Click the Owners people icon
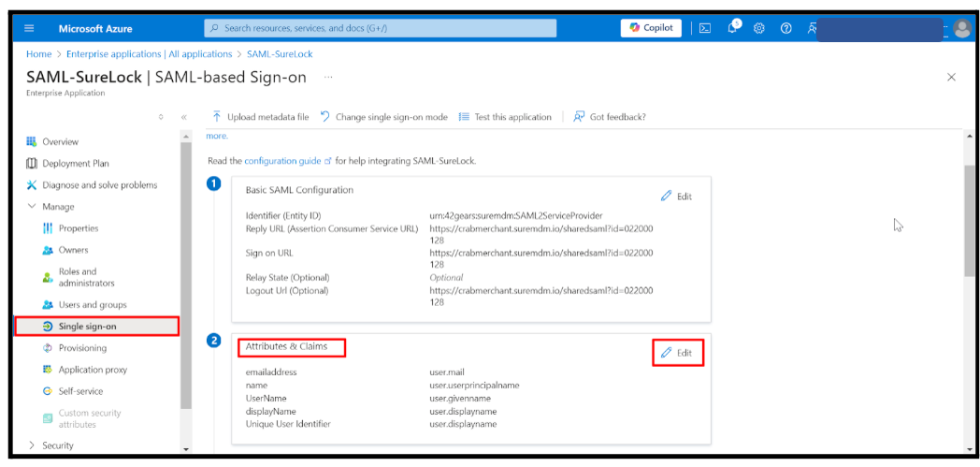980x467 pixels. [x=48, y=250]
